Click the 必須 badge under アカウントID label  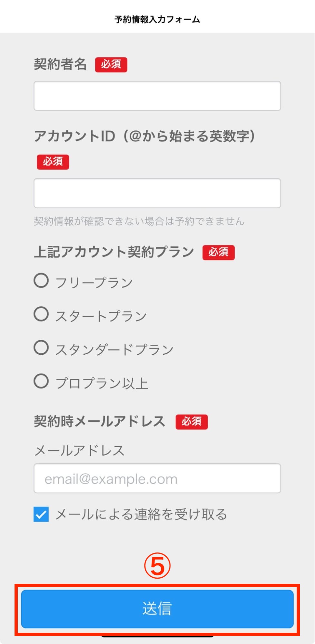point(53,162)
